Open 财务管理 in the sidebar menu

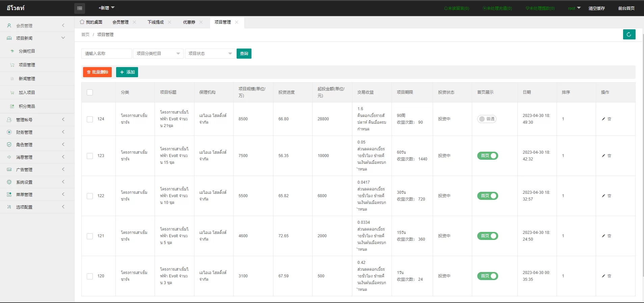(24, 132)
